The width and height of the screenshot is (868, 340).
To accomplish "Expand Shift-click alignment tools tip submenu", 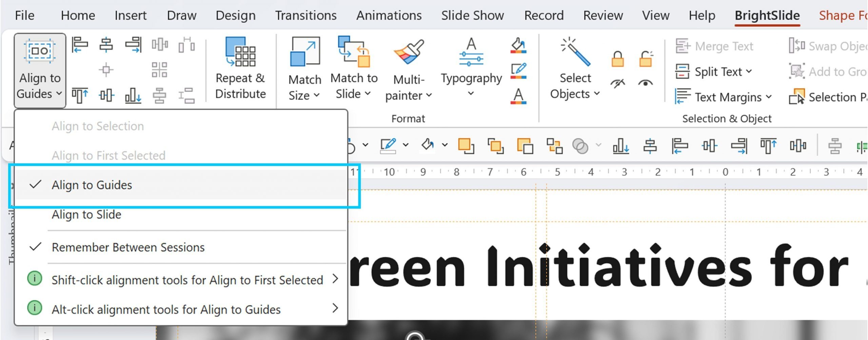I will [187, 280].
